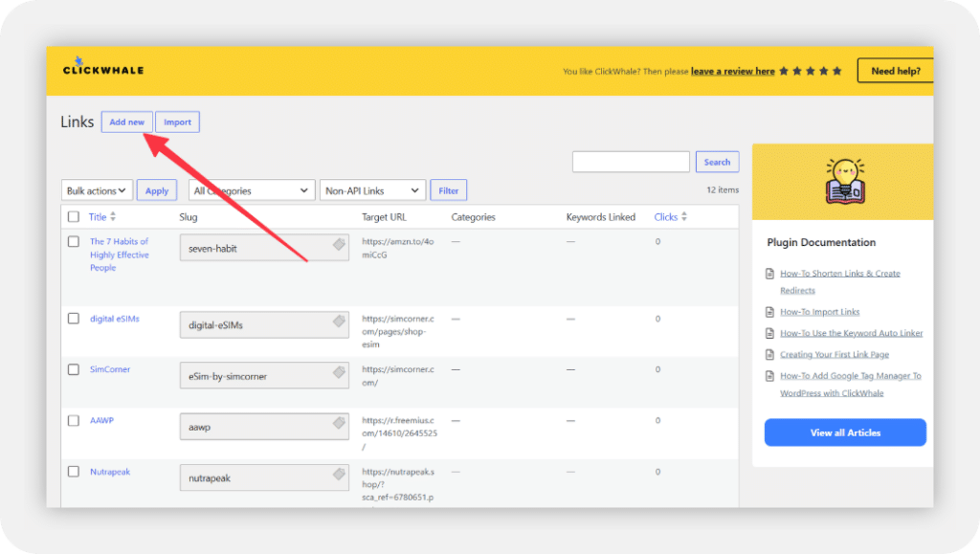Click the lightbulb book documentation illustration
The height and width of the screenshot is (554, 980).
(x=845, y=181)
